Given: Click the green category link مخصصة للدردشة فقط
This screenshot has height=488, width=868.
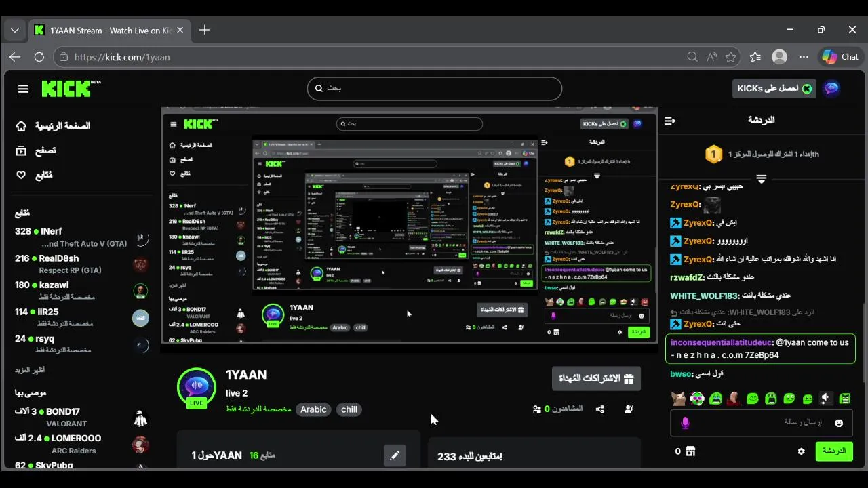Looking at the screenshot, I should 258,409.
